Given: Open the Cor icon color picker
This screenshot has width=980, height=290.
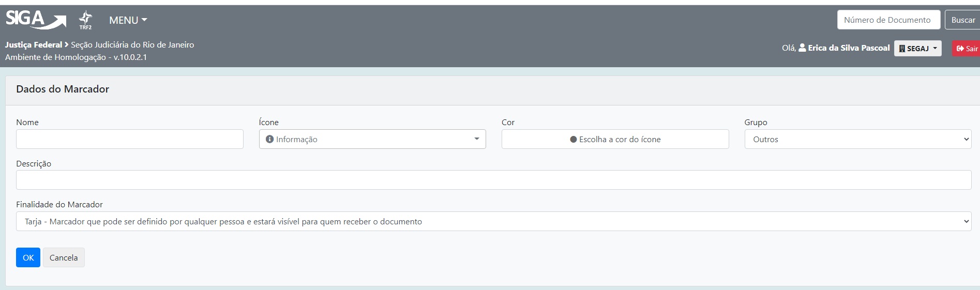Looking at the screenshot, I should pos(615,139).
